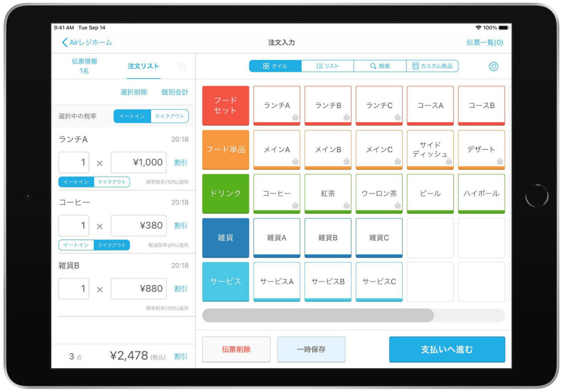Edit the コーヒー quantity field
This screenshot has height=392, width=563.
click(73, 226)
